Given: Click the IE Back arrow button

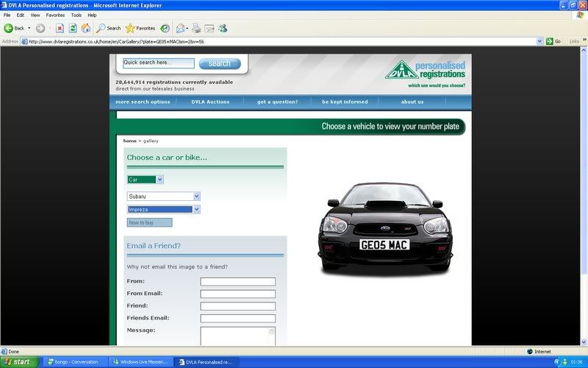Looking at the screenshot, I should pos(9,28).
